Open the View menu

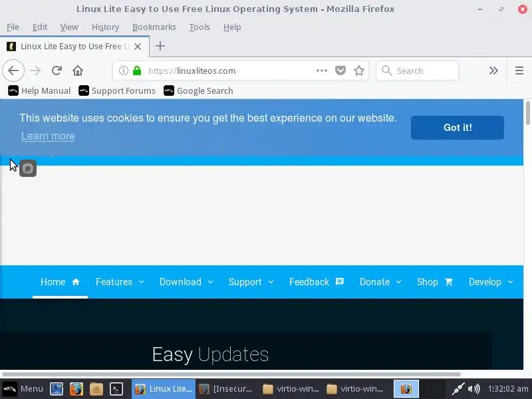tap(69, 27)
